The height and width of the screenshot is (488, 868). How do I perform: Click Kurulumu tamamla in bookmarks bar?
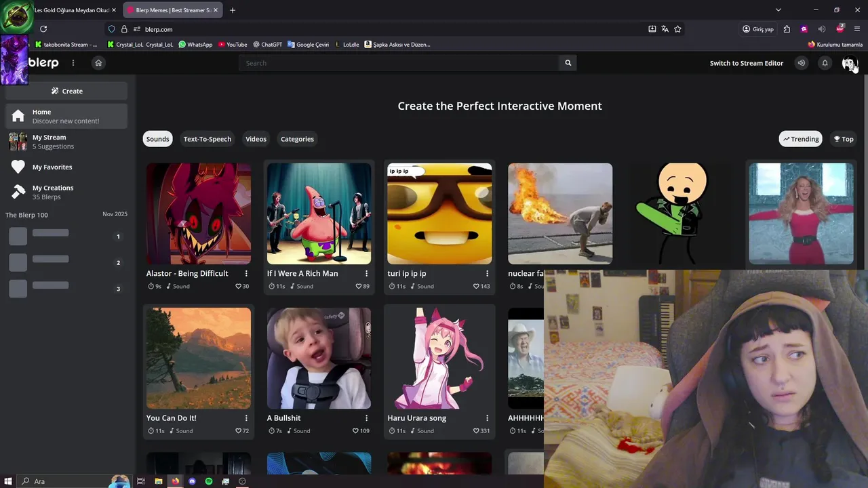tap(835, 45)
